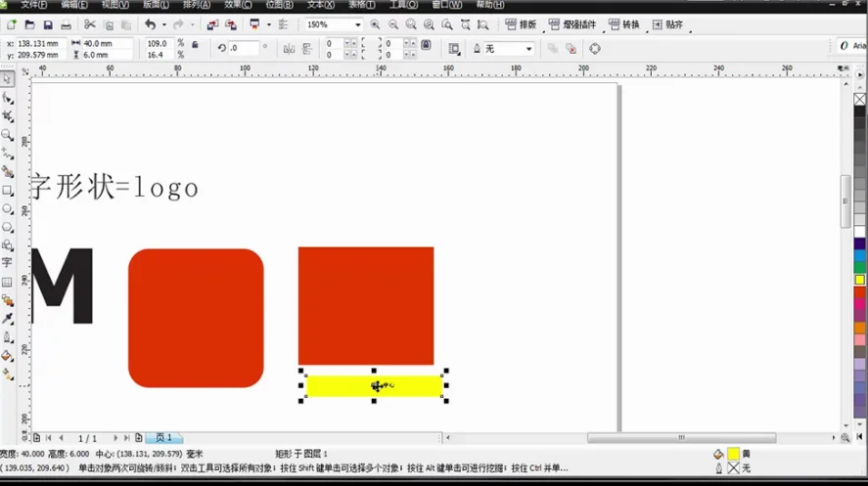Select the Polygon tool
This screenshot has height=486, width=868.
pyautogui.click(x=7, y=227)
